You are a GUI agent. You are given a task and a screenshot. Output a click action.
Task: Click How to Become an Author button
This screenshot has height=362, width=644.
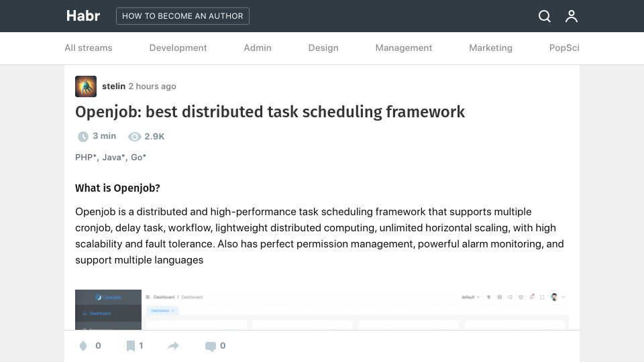coord(182,16)
